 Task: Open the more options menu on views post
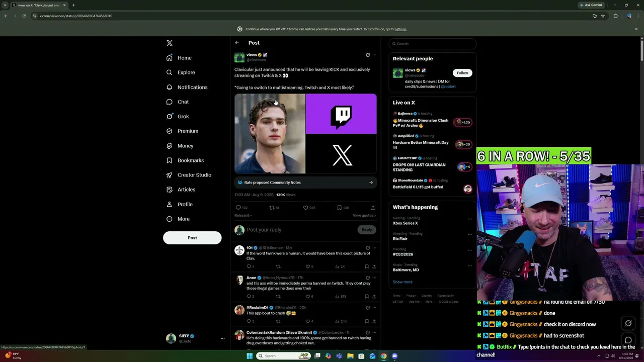374,55
